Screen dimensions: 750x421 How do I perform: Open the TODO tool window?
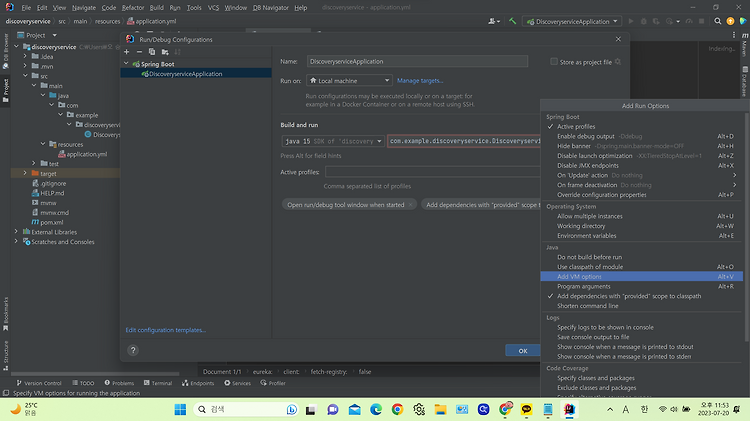click(83, 383)
